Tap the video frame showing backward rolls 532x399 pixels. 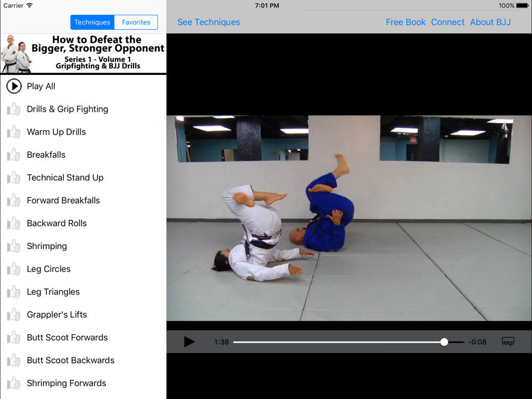coord(349,218)
